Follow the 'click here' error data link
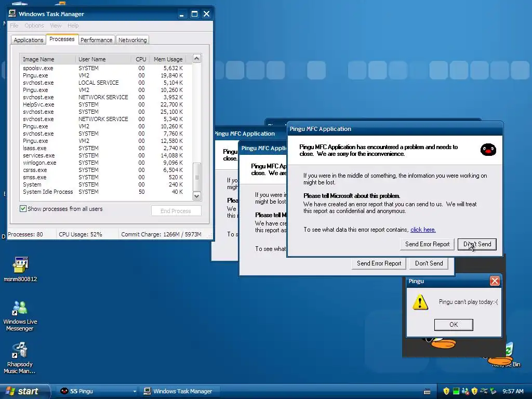This screenshot has width=532, height=399. [423, 230]
